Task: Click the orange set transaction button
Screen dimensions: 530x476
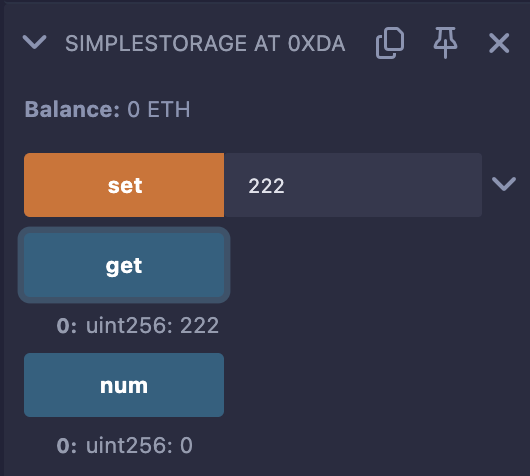Action: 124,185
